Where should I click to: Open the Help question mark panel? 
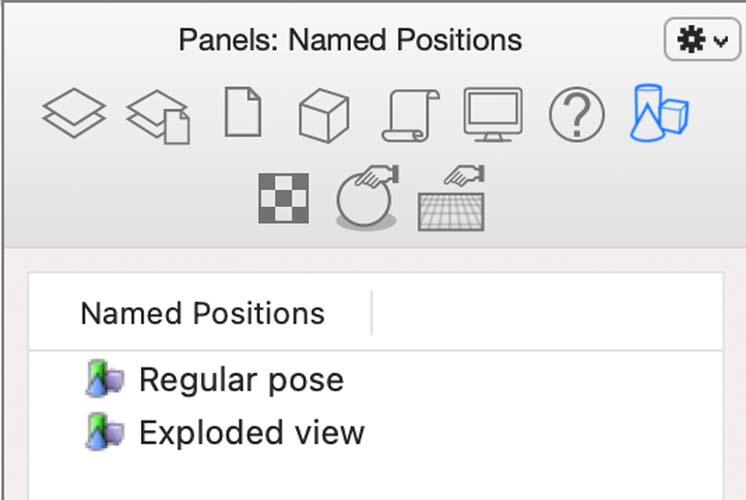[x=577, y=115]
